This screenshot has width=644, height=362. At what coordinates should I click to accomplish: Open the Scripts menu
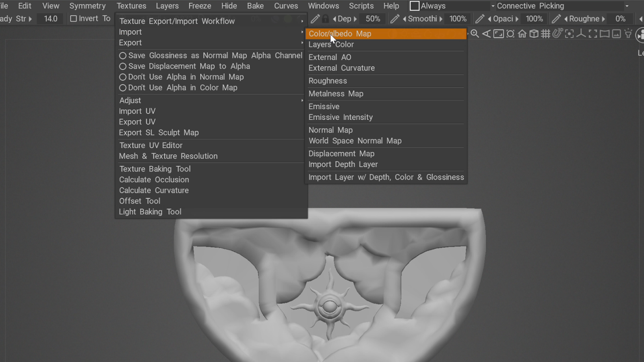[361, 6]
